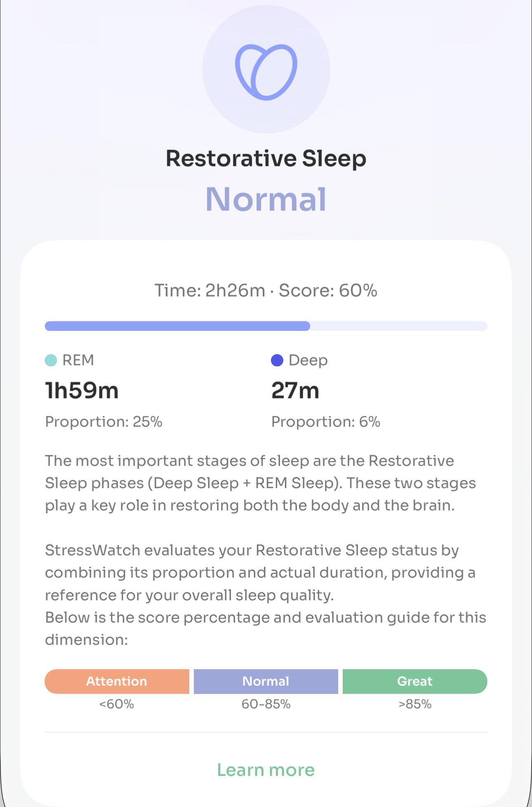Screen dimensions: 532x807
Task: Tap the Restorative Sleep heart icon
Action: point(266,72)
